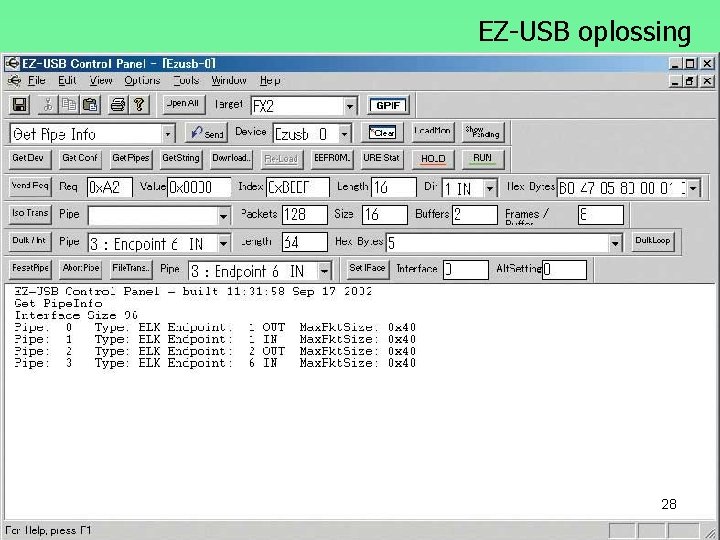Expand the vendor request Hex Bytes dropdown
Viewport: 720px width, 540px height.
[693, 188]
